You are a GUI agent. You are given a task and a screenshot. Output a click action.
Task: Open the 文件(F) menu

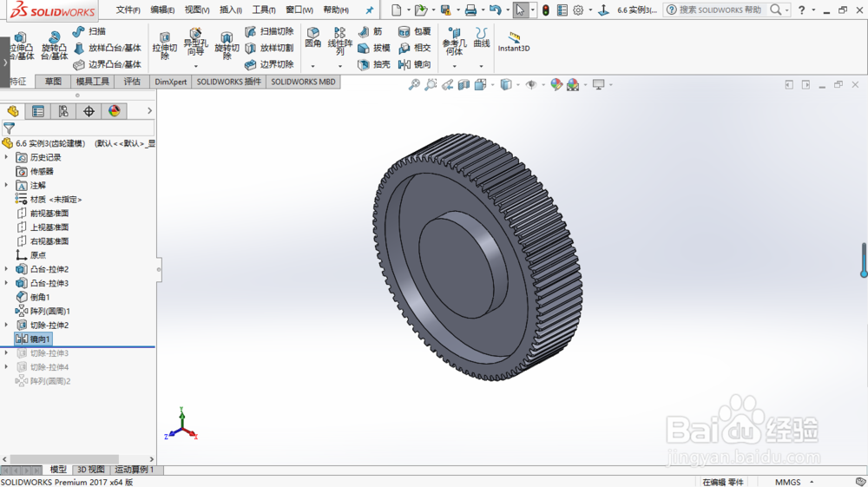(128, 10)
